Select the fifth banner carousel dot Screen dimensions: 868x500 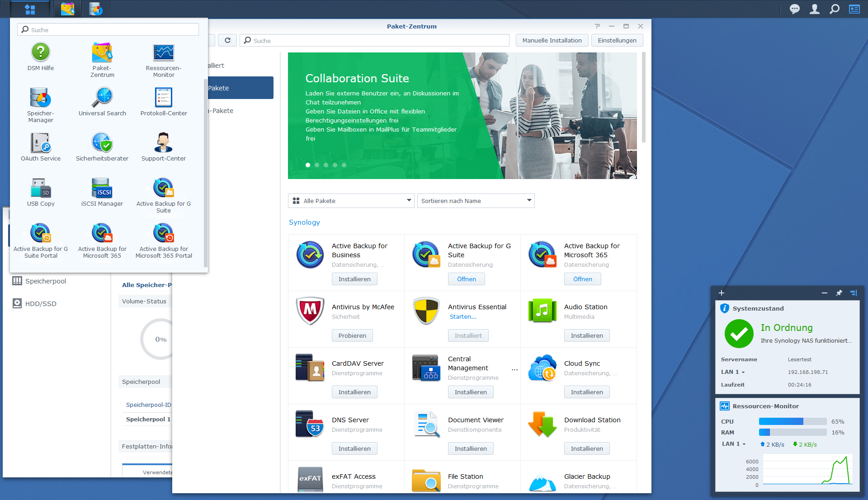tap(344, 165)
